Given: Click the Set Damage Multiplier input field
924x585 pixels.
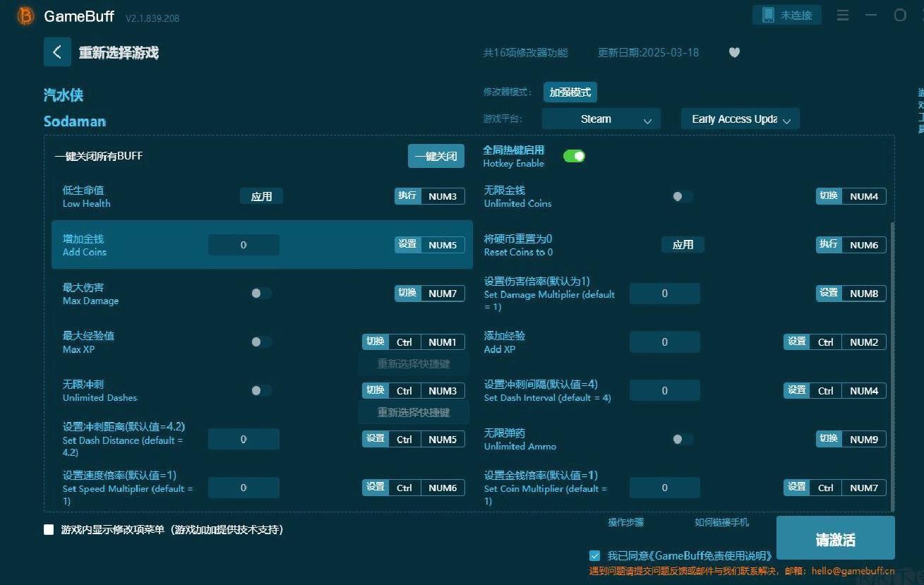Looking at the screenshot, I should [665, 294].
